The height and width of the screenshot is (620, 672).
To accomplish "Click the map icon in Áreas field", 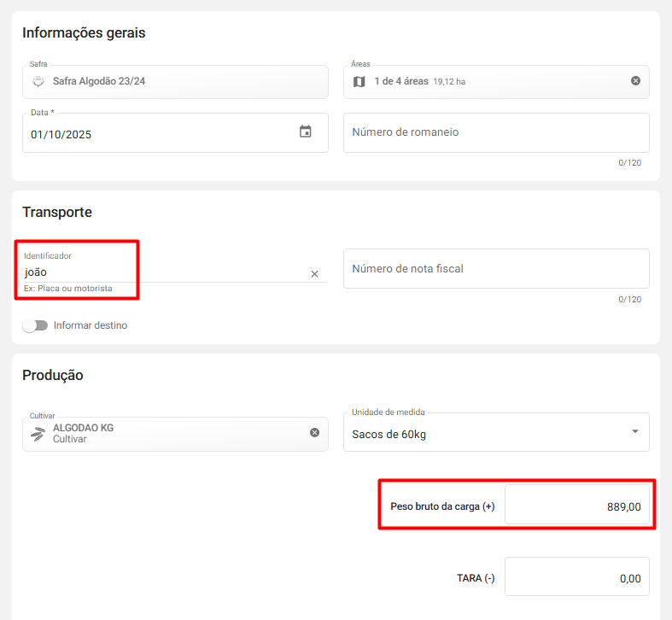I will click(359, 82).
